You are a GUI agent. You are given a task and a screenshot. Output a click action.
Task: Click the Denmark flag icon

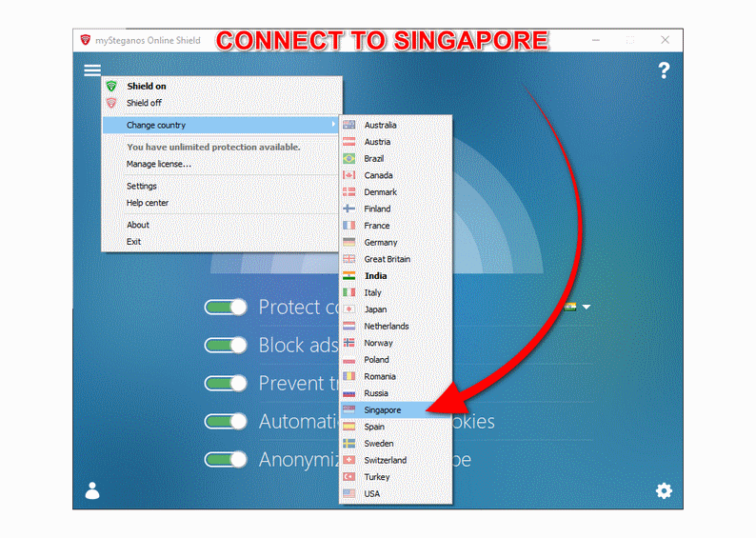[x=349, y=191]
